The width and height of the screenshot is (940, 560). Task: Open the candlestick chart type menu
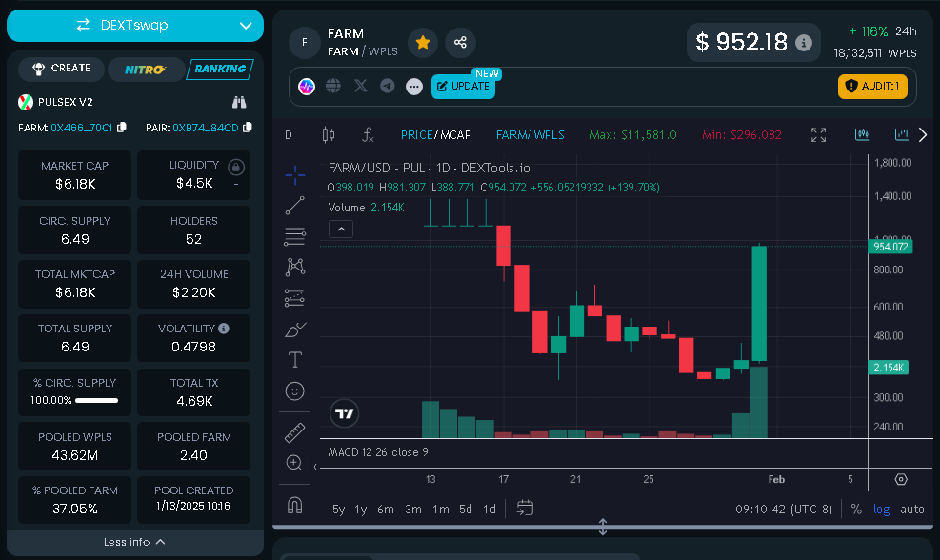coord(329,135)
